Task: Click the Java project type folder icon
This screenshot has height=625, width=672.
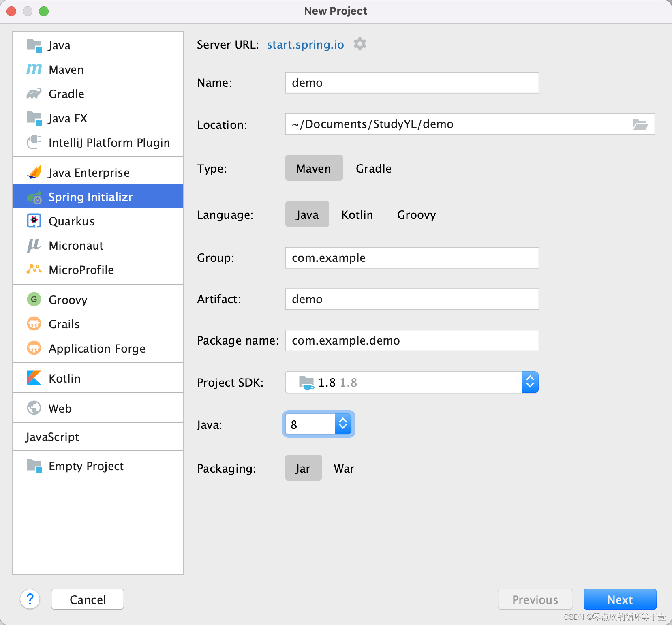Action: 34,45
